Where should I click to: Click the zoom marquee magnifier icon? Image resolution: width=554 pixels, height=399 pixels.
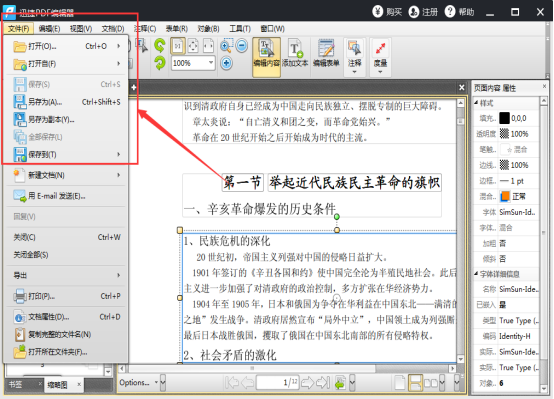226,46
